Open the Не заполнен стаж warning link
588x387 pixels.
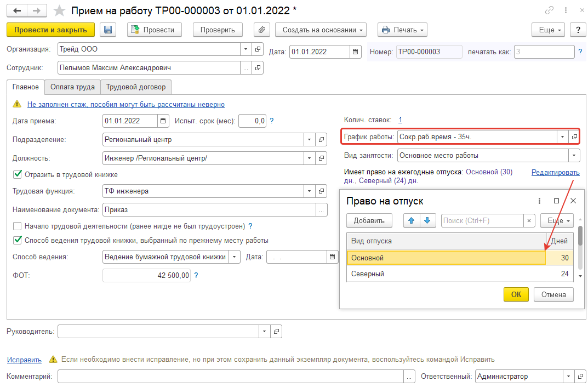point(126,104)
